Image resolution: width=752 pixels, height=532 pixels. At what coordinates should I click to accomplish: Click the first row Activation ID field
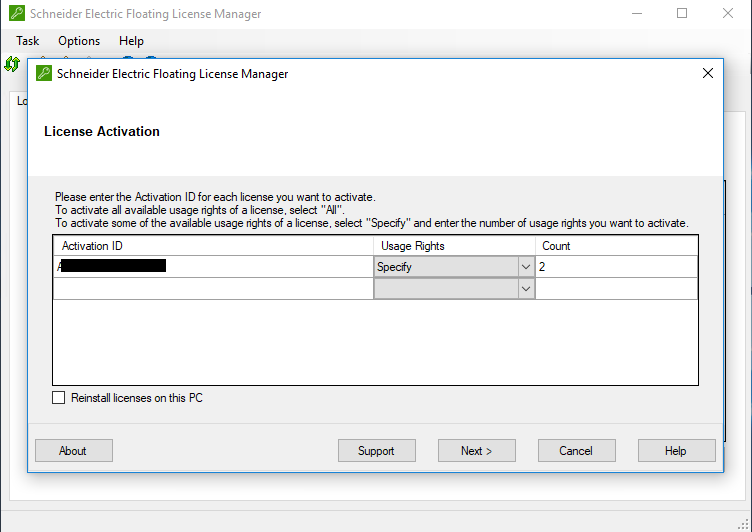213,266
